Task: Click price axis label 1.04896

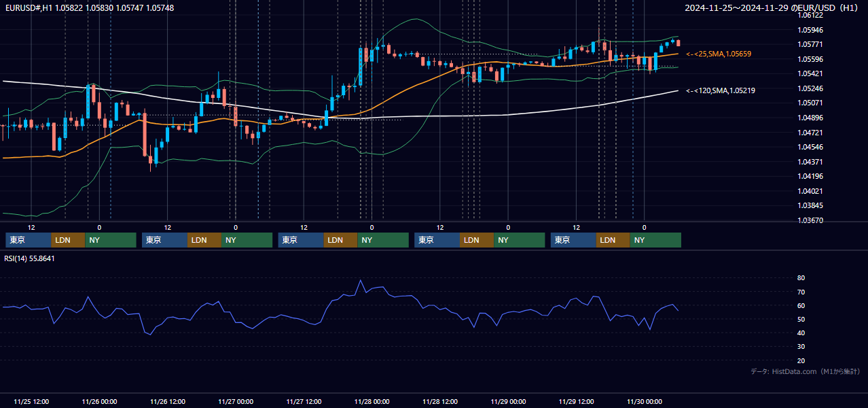Action: tap(811, 118)
